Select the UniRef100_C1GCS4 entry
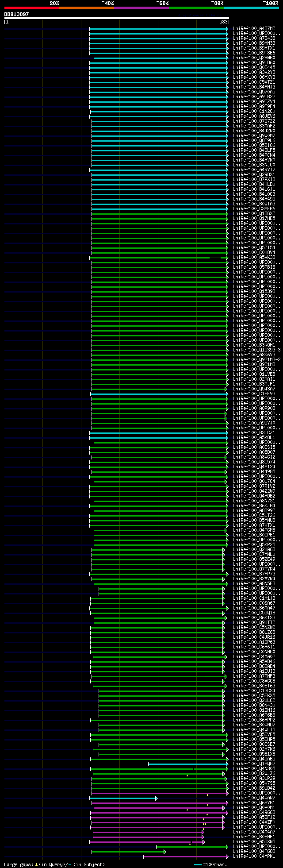 coord(254,691)
